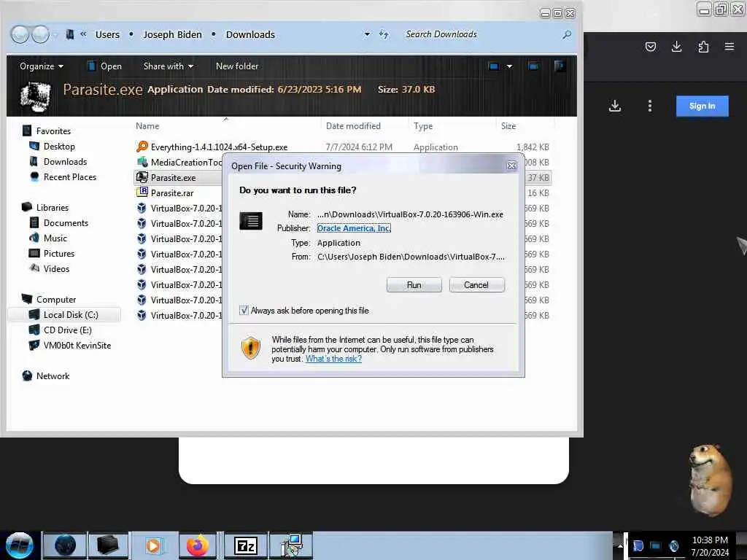Open the Firefox extensions icon
This screenshot has width=747, height=560.
point(703,47)
